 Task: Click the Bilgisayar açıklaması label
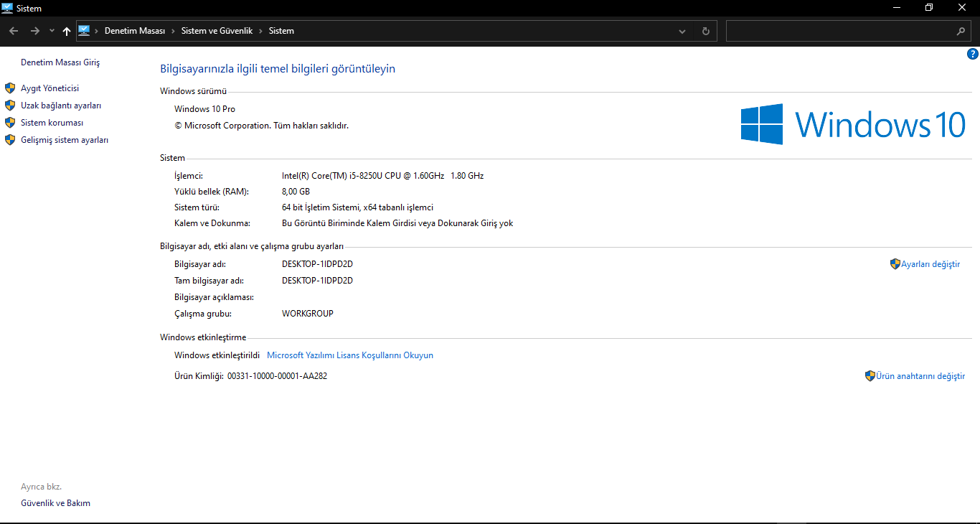pyautogui.click(x=214, y=297)
